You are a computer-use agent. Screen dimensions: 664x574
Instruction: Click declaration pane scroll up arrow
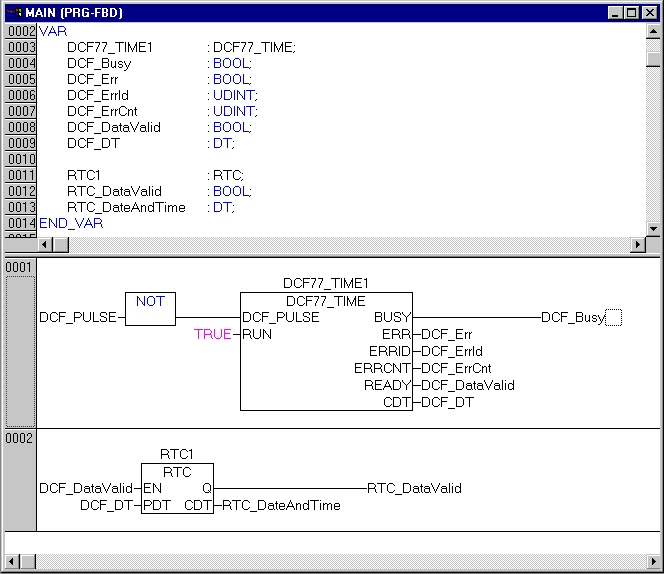coord(653,31)
